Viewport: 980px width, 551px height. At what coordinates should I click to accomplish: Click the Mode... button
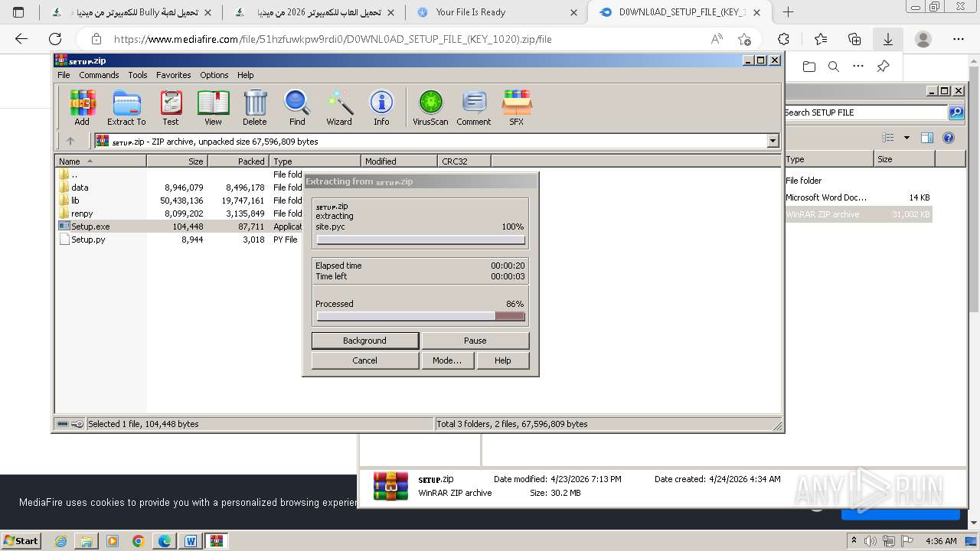pos(447,360)
